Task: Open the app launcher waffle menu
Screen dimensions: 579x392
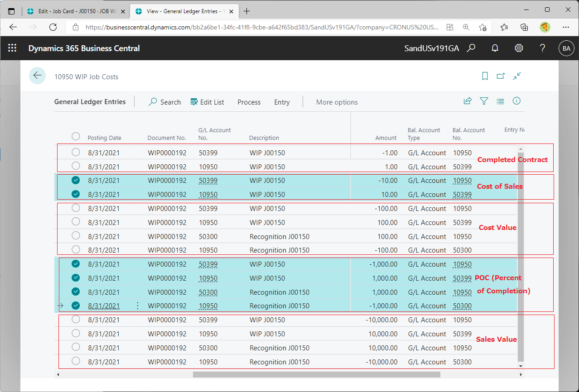Action: 12,48
